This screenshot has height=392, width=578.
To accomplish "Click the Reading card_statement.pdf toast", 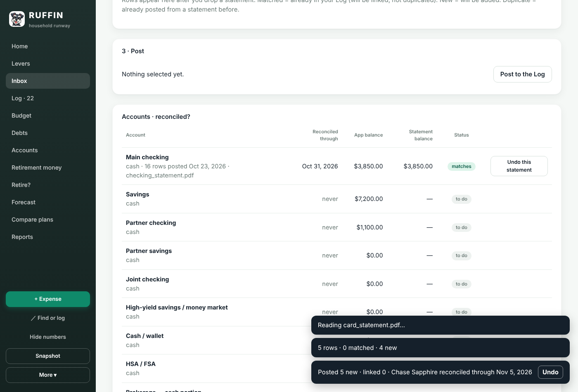I will [x=441, y=325].
